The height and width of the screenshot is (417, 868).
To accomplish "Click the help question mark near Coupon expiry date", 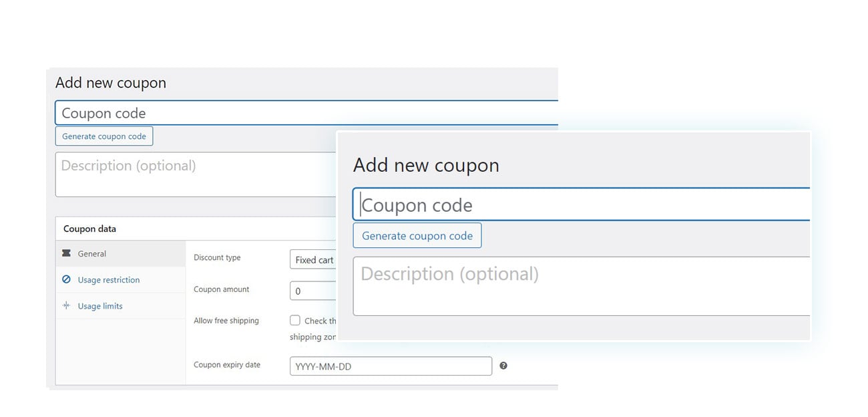I will point(503,365).
